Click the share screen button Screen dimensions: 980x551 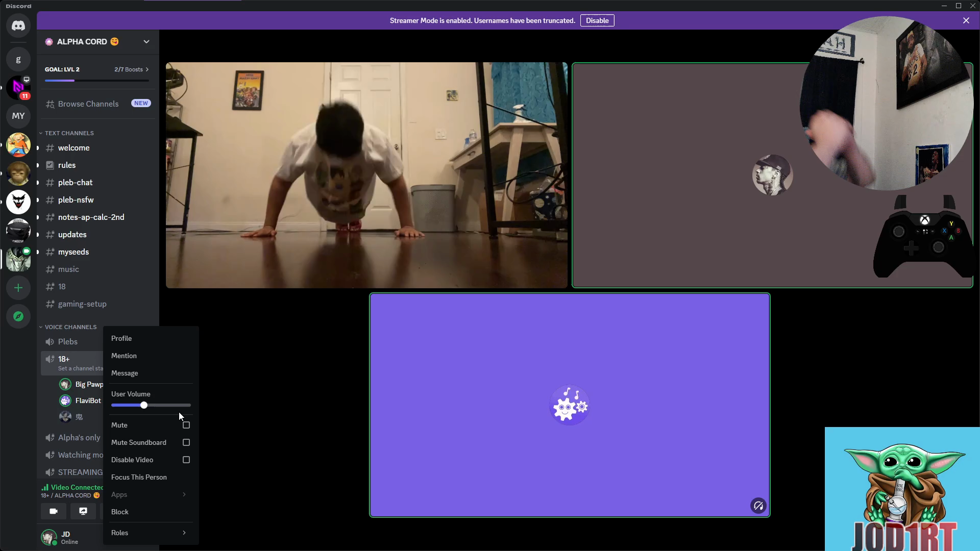click(83, 511)
